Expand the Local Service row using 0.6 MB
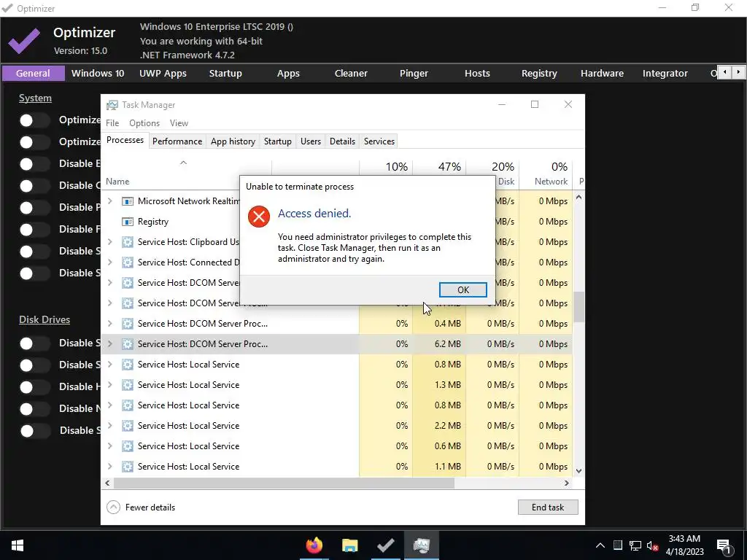This screenshot has height=560, width=747. point(110,446)
